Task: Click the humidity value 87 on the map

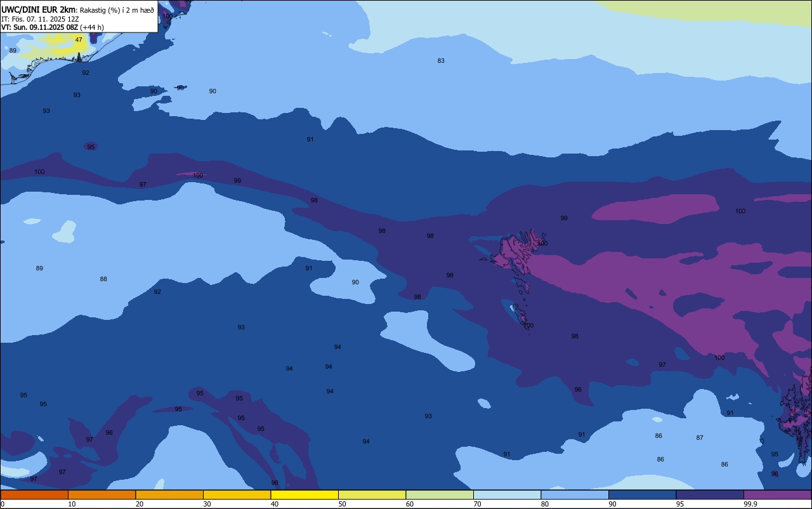Action: click(x=700, y=438)
